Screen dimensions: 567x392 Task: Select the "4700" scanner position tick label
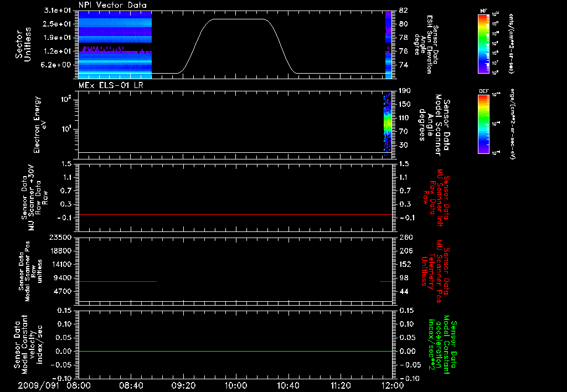click(63, 292)
